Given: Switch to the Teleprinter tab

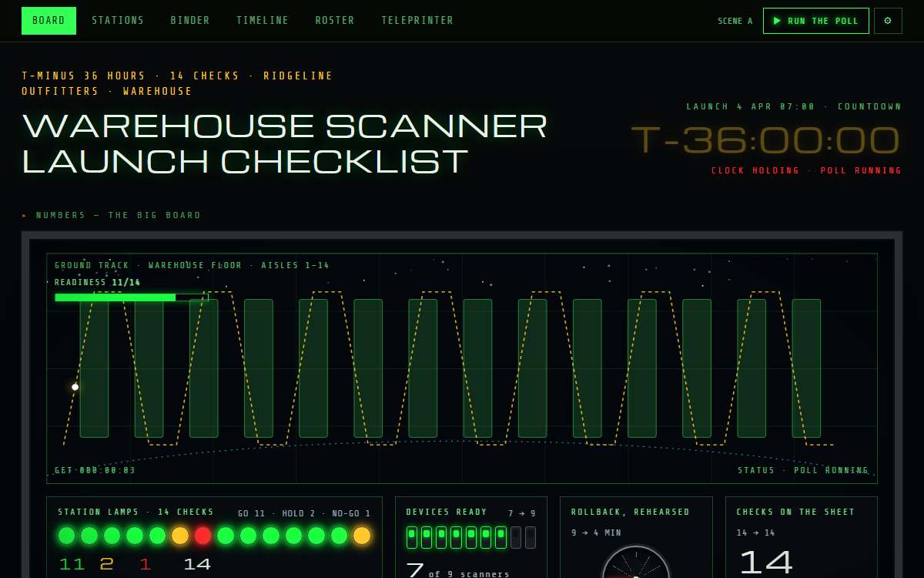Looking at the screenshot, I should tap(417, 21).
